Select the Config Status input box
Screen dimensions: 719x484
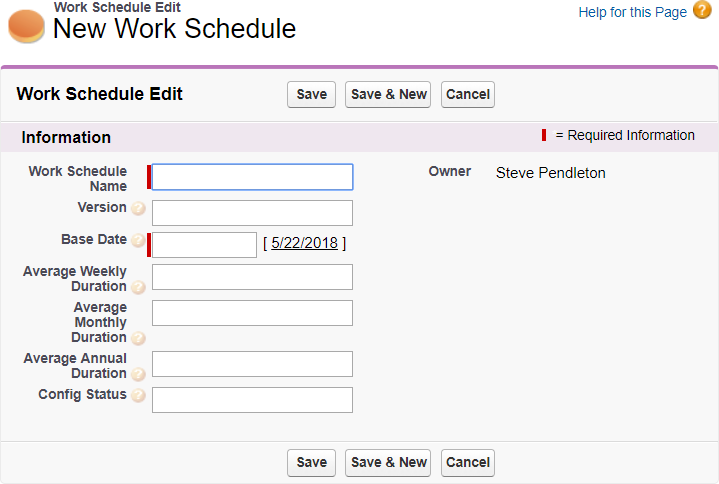click(252, 400)
